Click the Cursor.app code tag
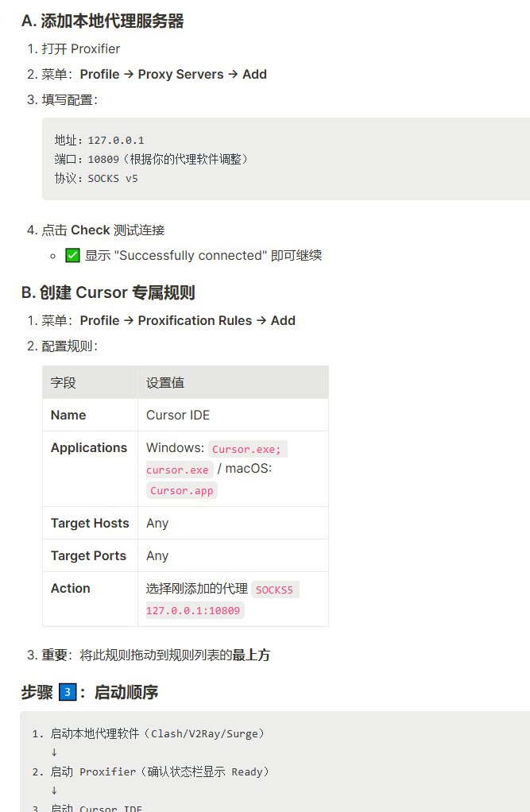This screenshot has width=530, height=812. tap(182, 490)
